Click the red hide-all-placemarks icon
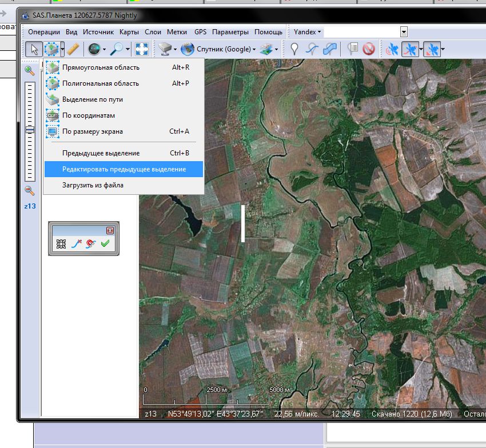Viewport: 486px width, 448px height. pos(368,49)
